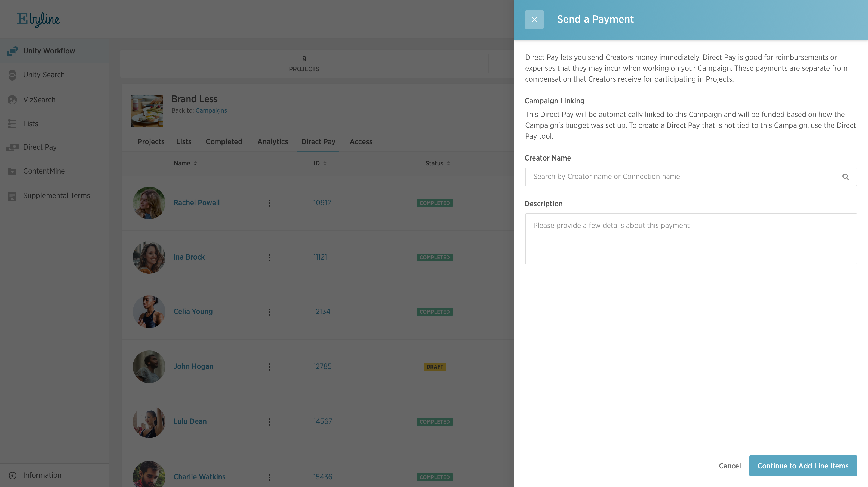Click payment ID 14567
Viewport: 868px width, 487px height.
point(322,422)
